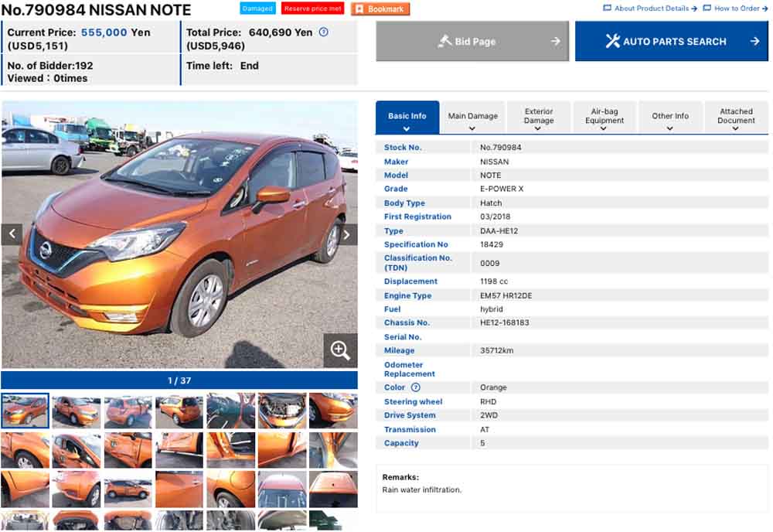Click Engine Type value EM57 HR12DE
The height and width of the screenshot is (532, 773).
click(x=506, y=295)
